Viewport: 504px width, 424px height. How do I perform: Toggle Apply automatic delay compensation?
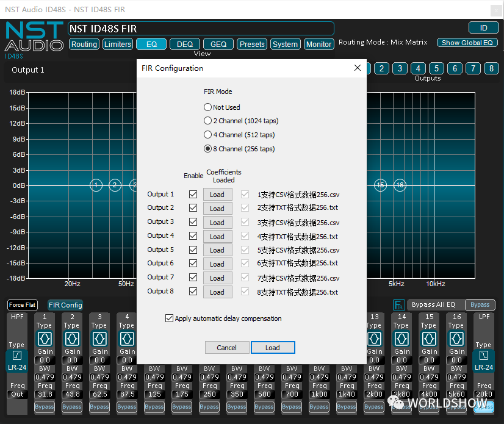pos(169,318)
